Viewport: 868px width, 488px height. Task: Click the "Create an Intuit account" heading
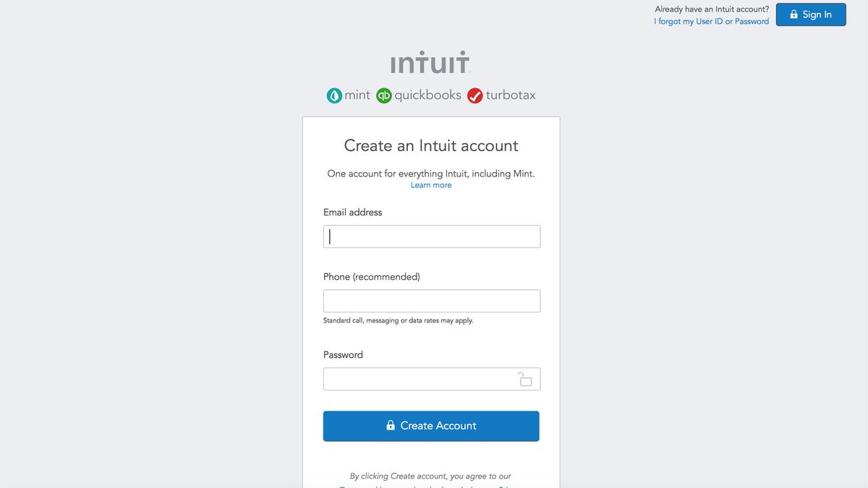pyautogui.click(x=431, y=145)
